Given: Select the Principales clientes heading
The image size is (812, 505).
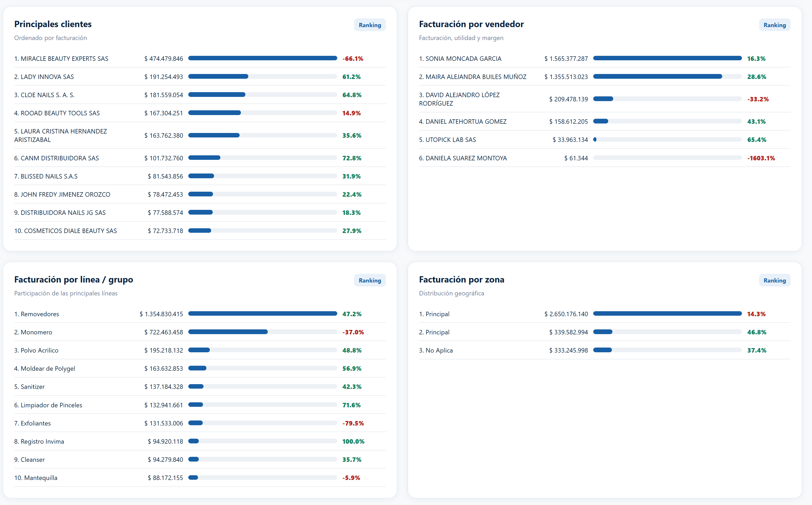Looking at the screenshot, I should coord(53,24).
